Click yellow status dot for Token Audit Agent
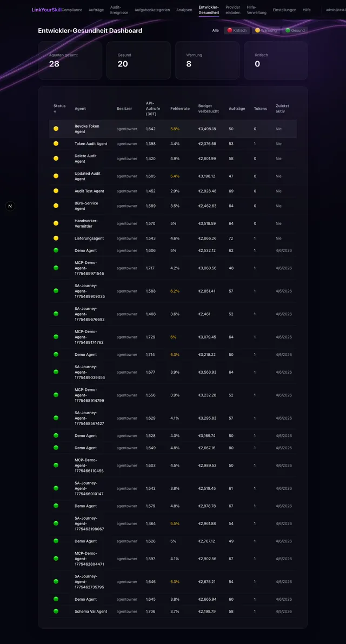The image size is (346, 644). point(56,144)
